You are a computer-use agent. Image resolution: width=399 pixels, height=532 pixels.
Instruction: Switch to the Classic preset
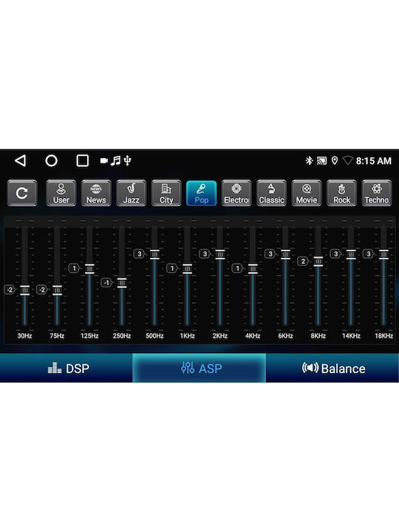point(271,193)
